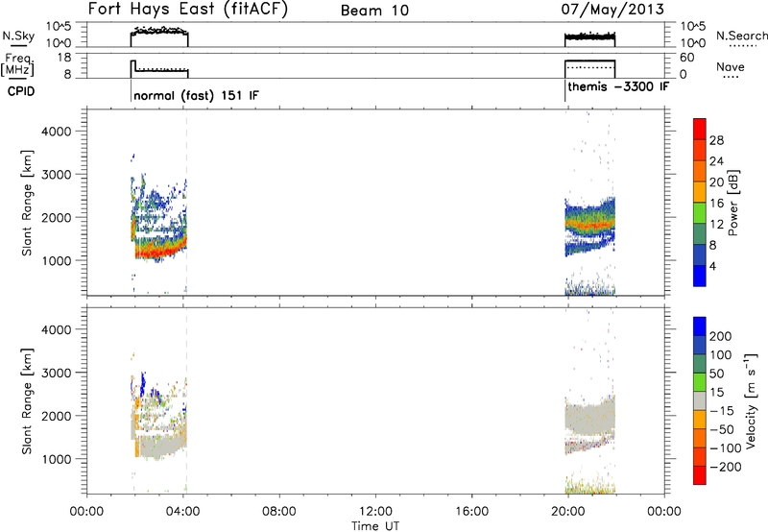Click the early-morning scatter patch in the velocity panel
Viewport: 768px width, 532px height.
point(157,417)
